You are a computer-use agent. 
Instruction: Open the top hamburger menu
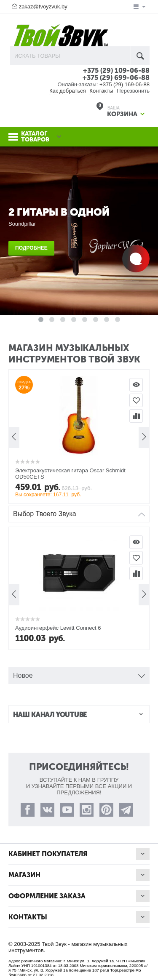point(139,6)
